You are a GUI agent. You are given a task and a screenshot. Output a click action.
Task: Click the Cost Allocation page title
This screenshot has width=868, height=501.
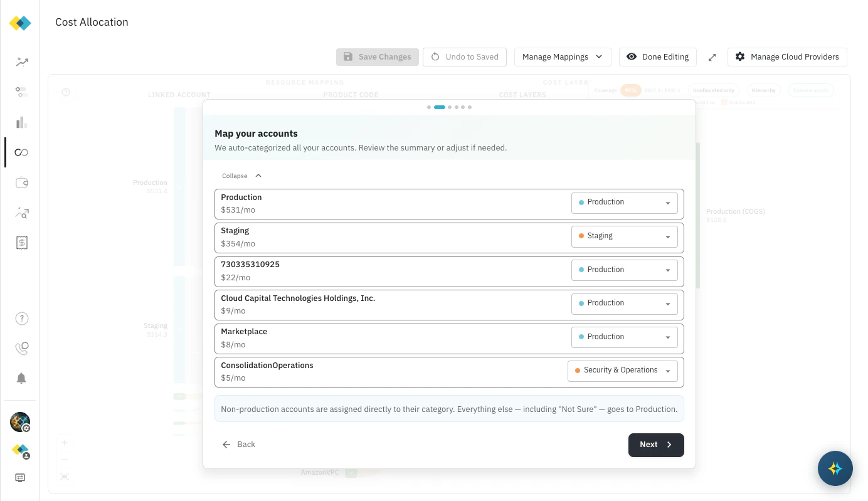coord(92,22)
